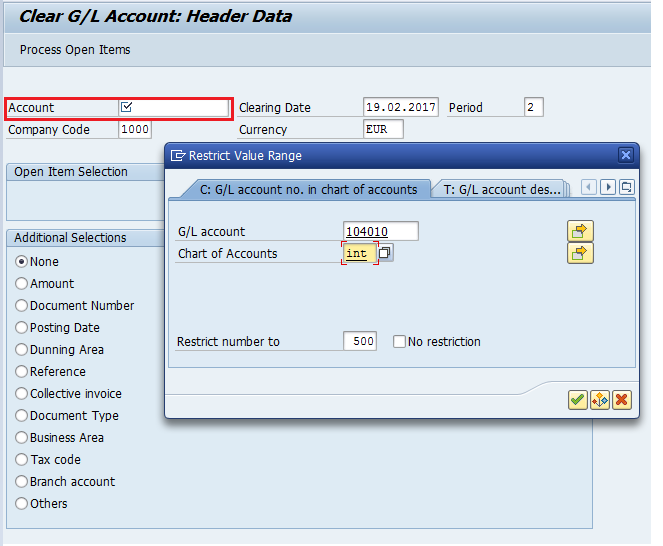This screenshot has width=663, height=546.
Task: Click the Company Code field
Action: 134,129
